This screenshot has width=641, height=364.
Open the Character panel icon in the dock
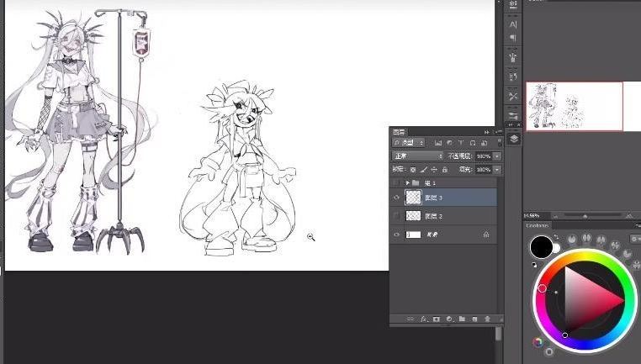click(513, 25)
